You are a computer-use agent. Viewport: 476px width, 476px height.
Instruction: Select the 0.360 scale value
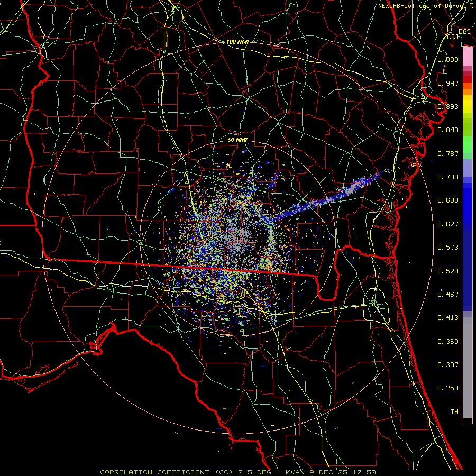tap(448, 342)
